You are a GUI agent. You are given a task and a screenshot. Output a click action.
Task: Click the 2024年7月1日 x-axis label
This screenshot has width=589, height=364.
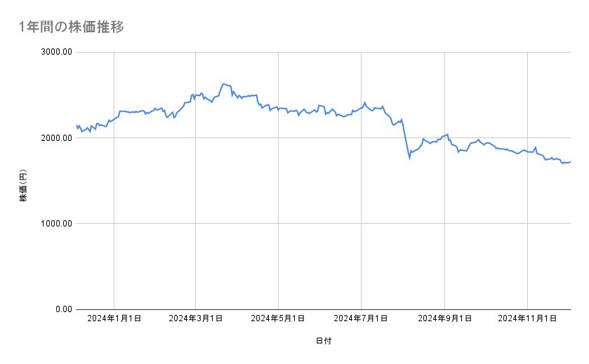click(x=362, y=319)
